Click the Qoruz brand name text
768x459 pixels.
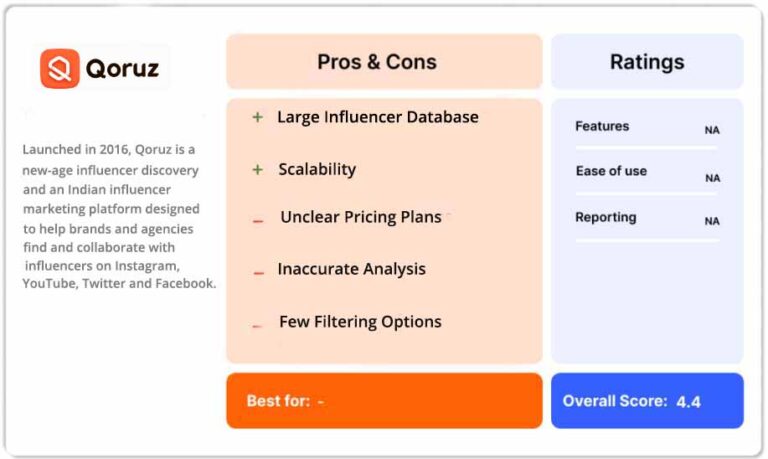(122, 68)
